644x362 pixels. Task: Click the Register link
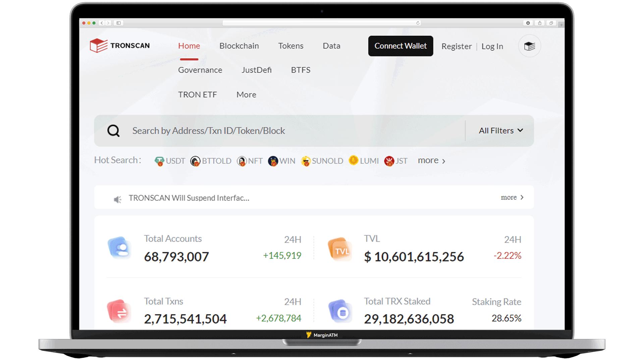click(457, 46)
